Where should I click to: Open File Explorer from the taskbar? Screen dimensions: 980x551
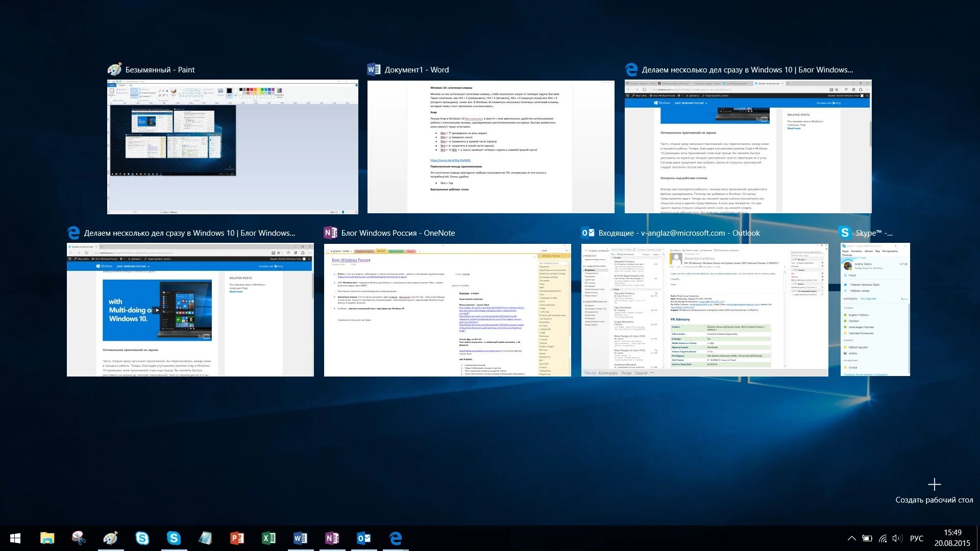pyautogui.click(x=47, y=538)
